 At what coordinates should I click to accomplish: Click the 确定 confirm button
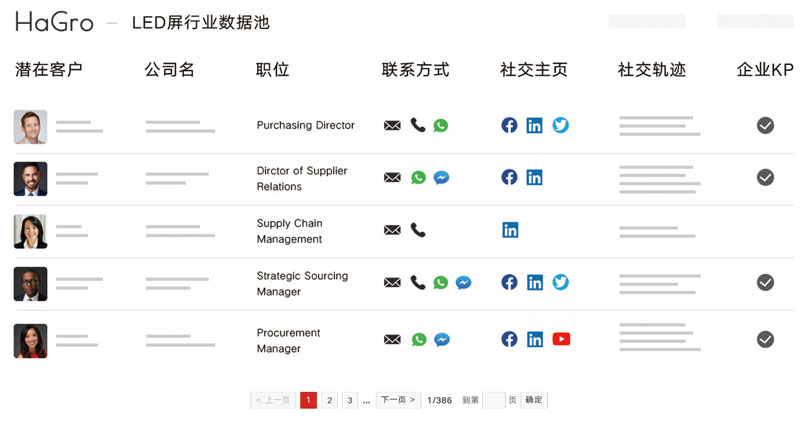(534, 400)
